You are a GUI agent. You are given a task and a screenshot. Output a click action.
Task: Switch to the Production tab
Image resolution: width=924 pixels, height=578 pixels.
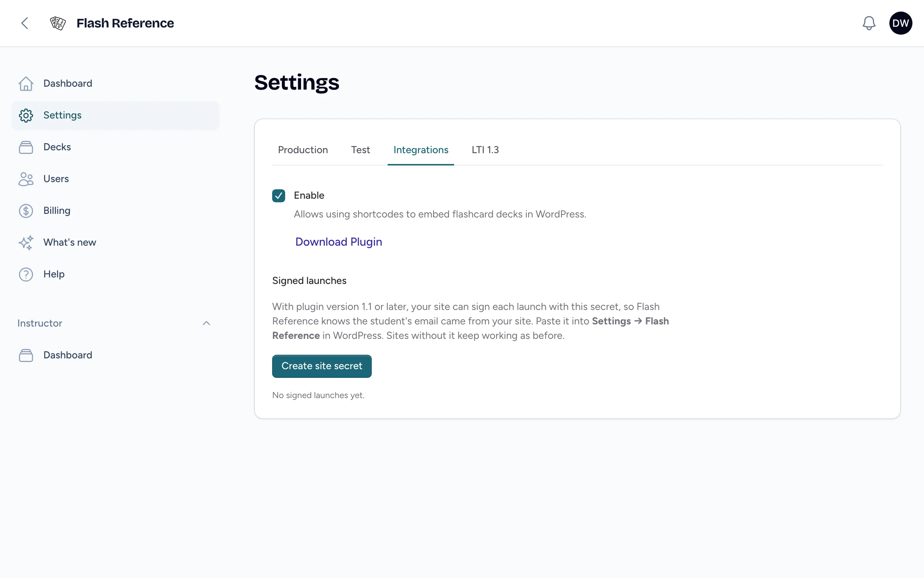click(x=303, y=150)
